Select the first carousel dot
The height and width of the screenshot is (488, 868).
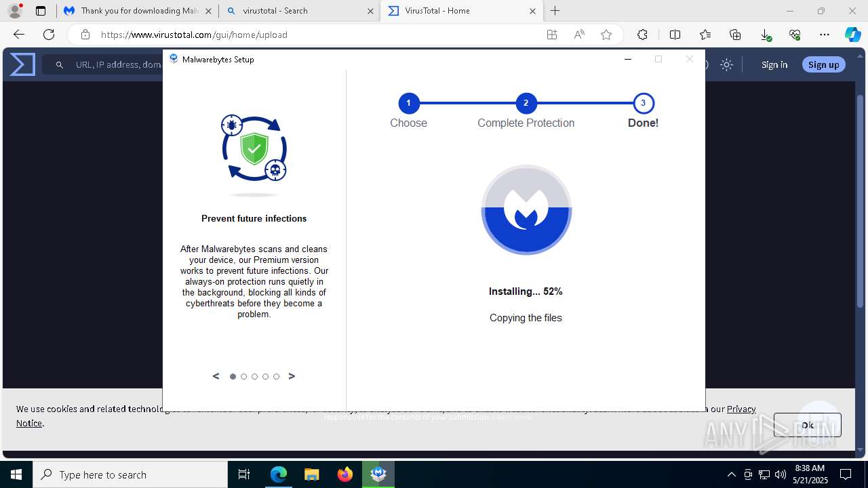[x=233, y=376]
